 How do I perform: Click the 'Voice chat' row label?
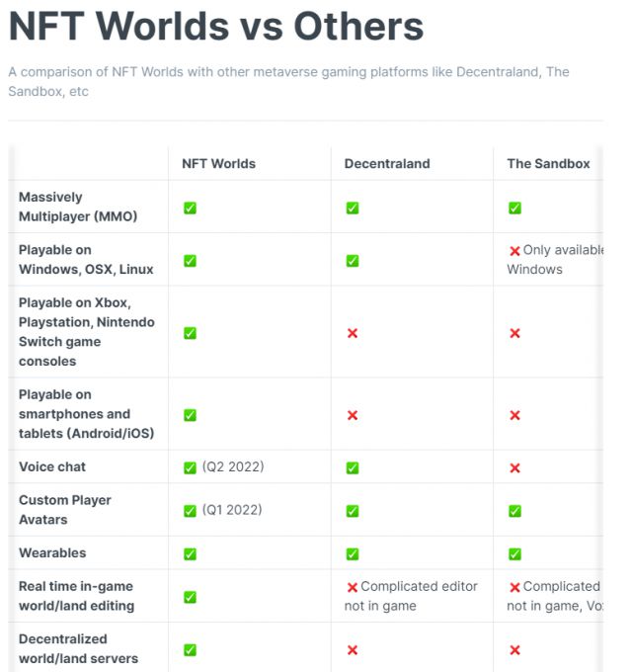point(52,466)
